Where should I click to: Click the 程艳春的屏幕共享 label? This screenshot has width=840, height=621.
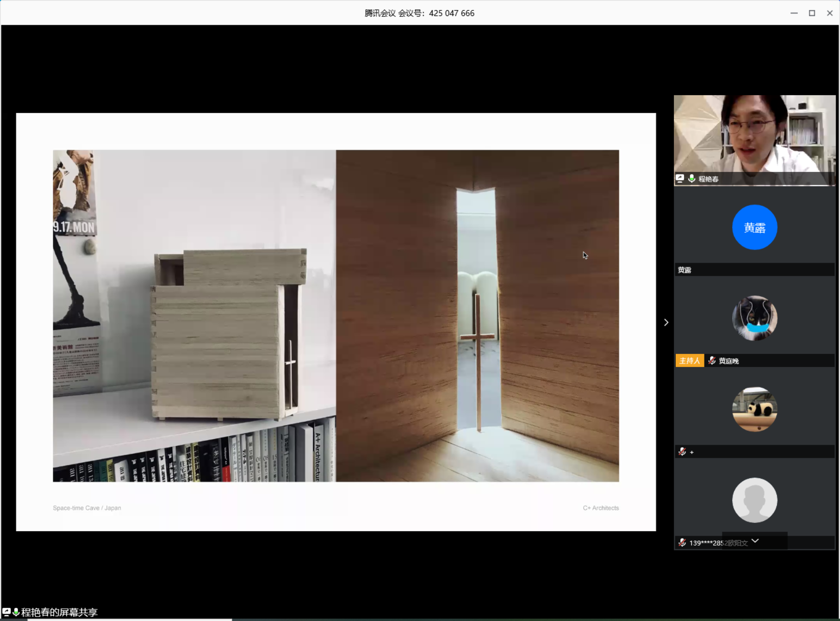[59, 612]
